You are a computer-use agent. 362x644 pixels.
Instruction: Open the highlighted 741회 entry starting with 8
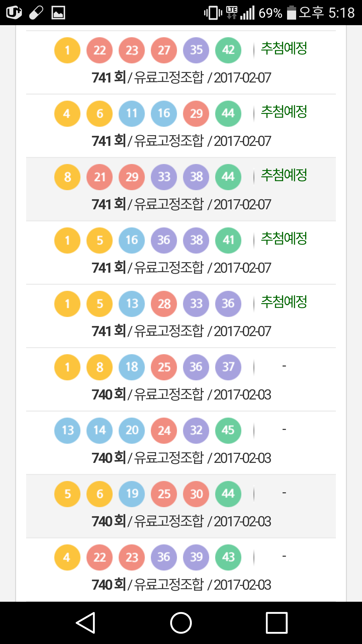pyautogui.click(x=181, y=204)
